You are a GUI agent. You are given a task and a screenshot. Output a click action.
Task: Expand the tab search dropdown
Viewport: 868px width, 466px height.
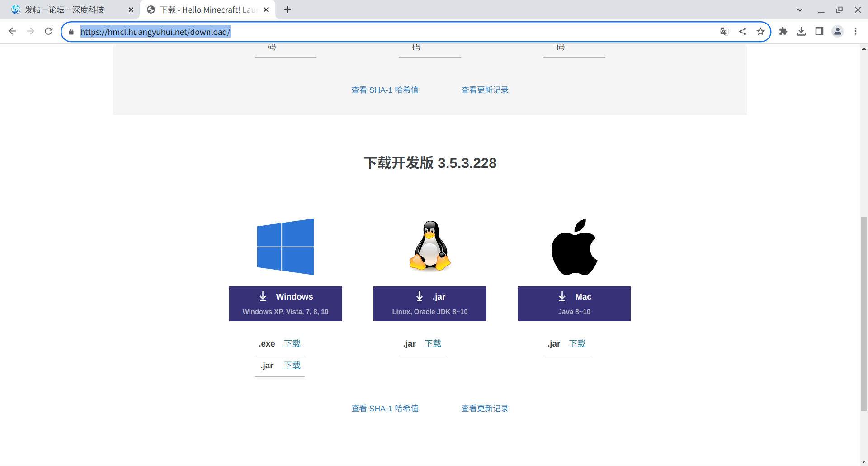(x=800, y=10)
